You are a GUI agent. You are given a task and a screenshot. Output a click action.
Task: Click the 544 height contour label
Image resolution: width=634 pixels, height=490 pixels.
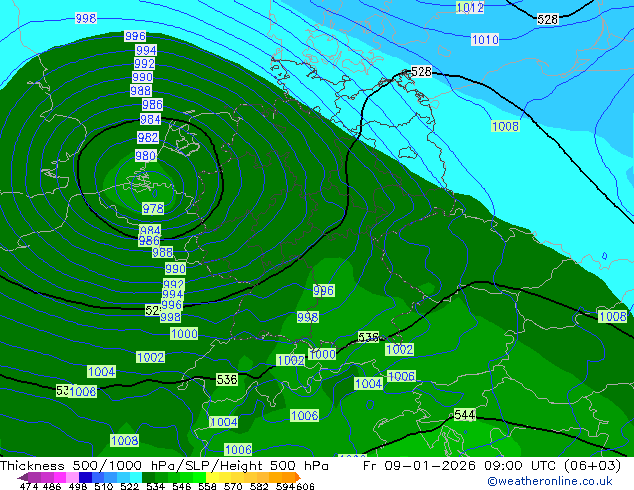coord(464,415)
